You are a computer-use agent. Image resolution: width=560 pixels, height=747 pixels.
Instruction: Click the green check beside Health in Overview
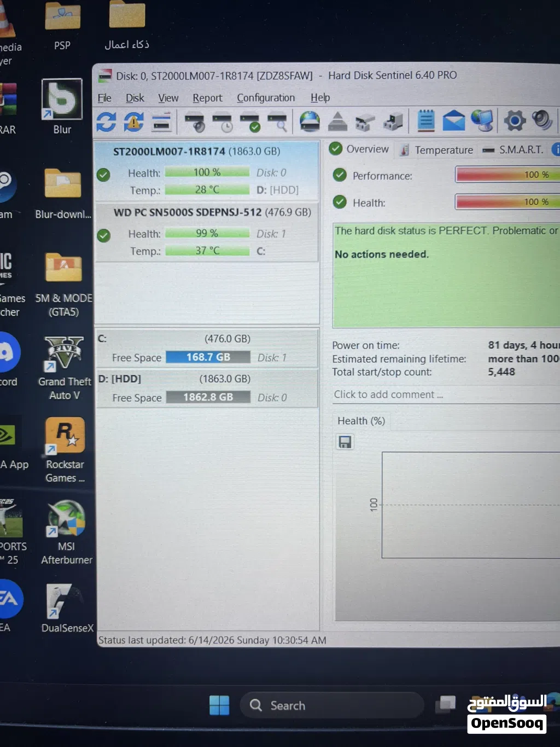click(340, 202)
